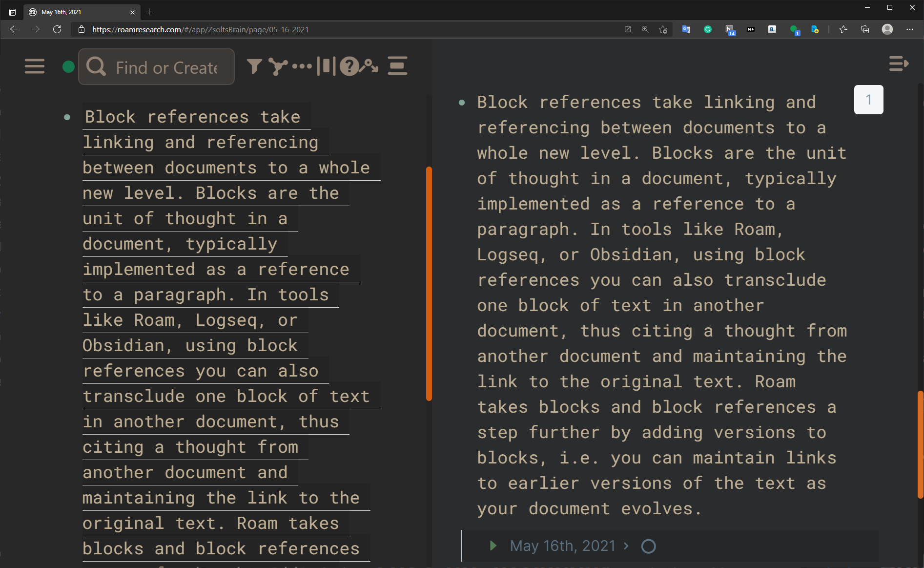924x568 pixels.
Task: Open the May 16th, 2021 page link
Action: point(563,546)
